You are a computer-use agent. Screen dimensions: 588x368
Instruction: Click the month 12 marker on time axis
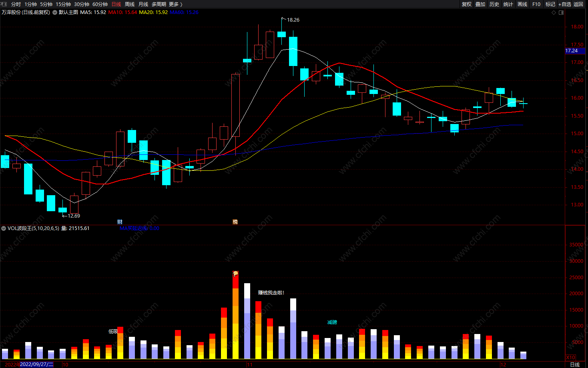tap(504, 364)
